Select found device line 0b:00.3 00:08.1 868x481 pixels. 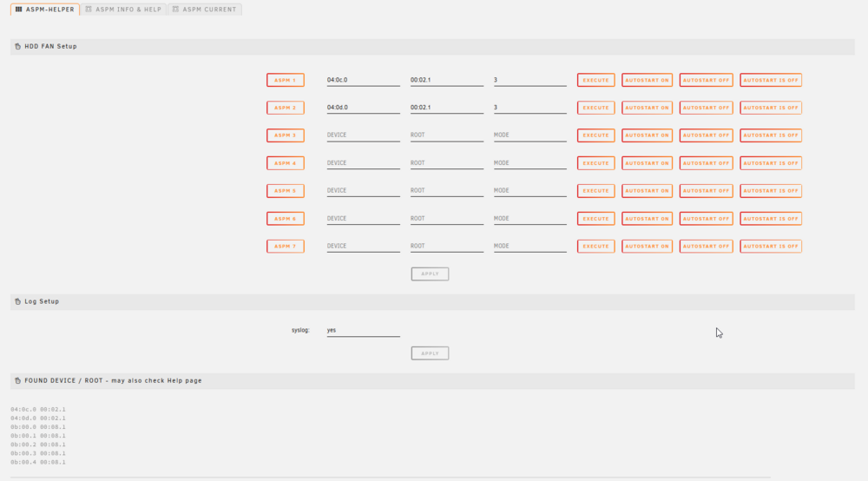37,453
